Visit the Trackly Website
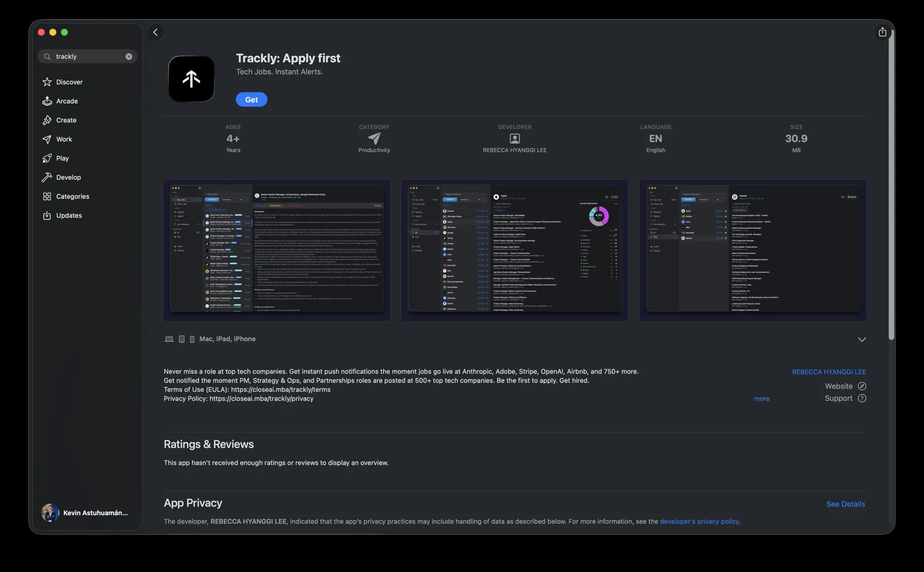 coord(839,386)
